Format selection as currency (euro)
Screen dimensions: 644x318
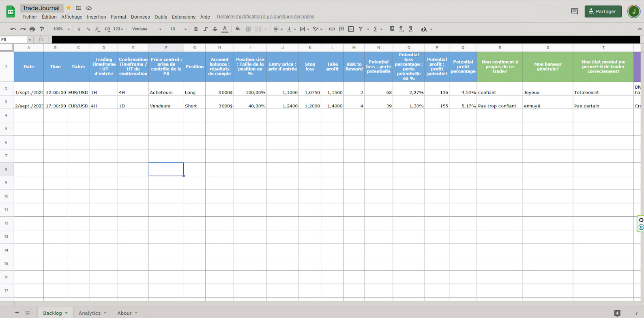[x=79, y=29]
